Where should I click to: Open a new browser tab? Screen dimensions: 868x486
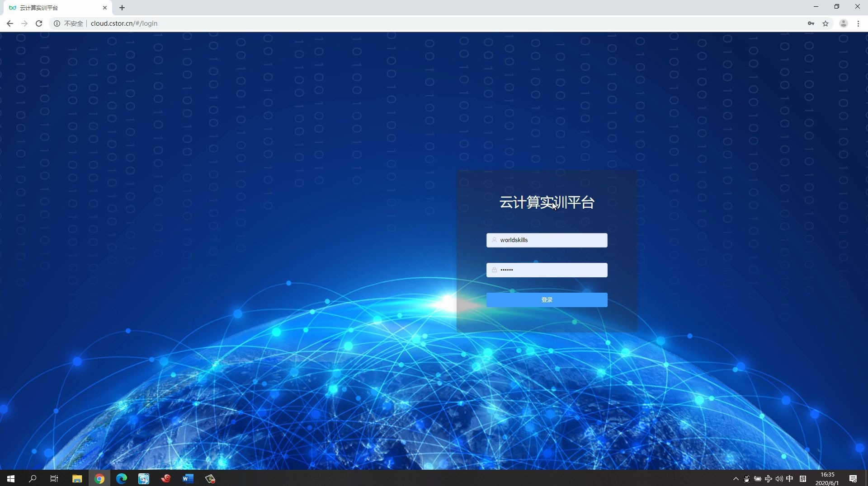click(x=122, y=8)
